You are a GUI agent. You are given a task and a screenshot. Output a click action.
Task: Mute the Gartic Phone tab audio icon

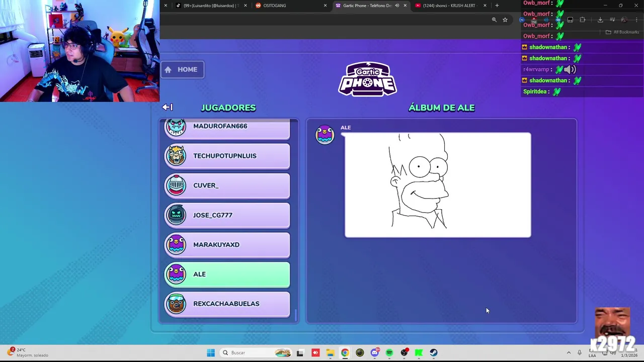click(397, 6)
